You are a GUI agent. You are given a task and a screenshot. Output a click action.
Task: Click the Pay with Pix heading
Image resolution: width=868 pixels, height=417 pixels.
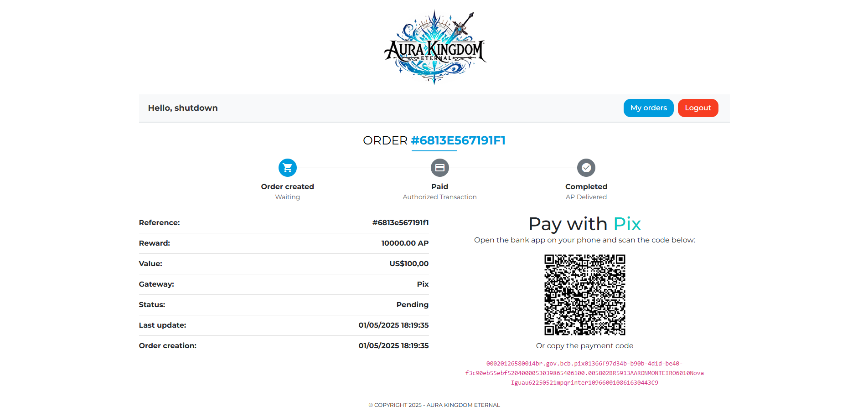pos(585,224)
